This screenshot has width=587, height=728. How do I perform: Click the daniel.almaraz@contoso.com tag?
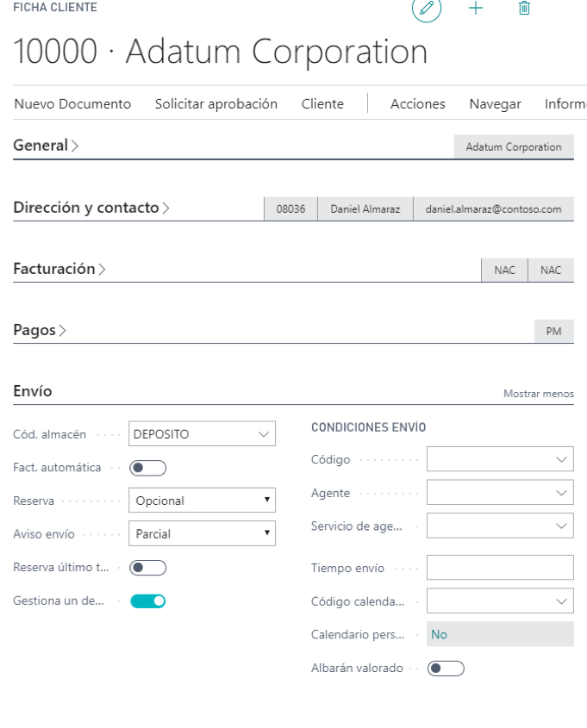coord(493,209)
